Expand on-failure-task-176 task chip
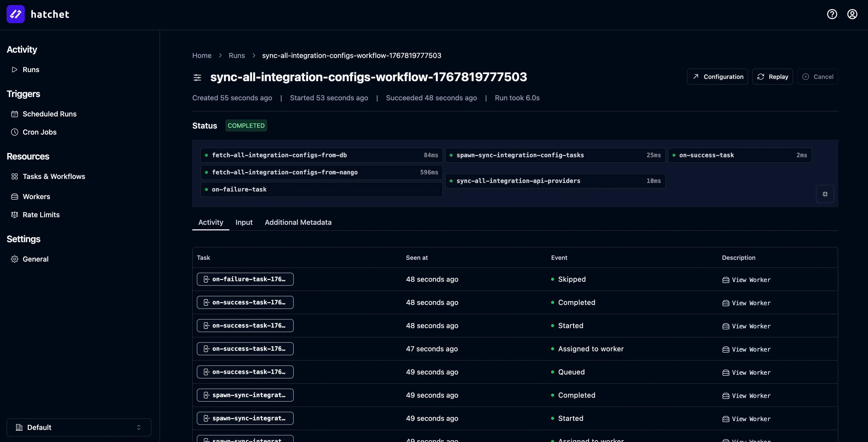Image resolution: width=868 pixels, height=442 pixels. pyautogui.click(x=245, y=279)
